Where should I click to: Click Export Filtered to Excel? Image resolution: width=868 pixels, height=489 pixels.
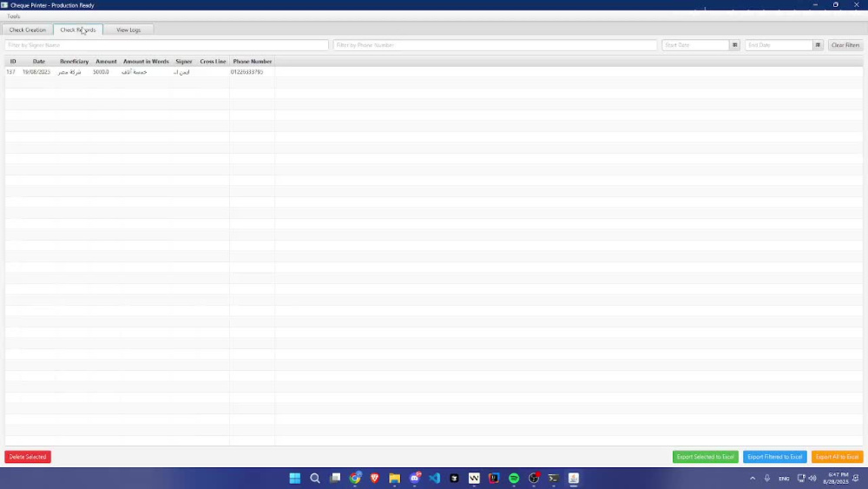click(x=774, y=457)
